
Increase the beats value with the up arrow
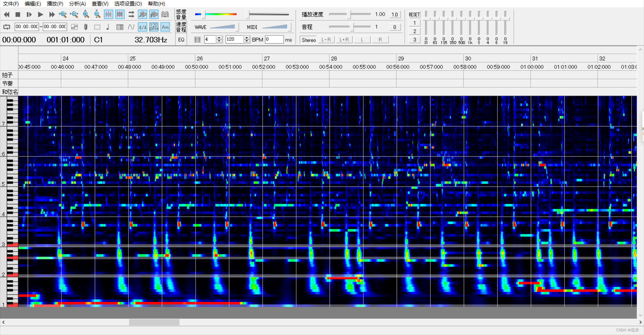tap(219, 38)
